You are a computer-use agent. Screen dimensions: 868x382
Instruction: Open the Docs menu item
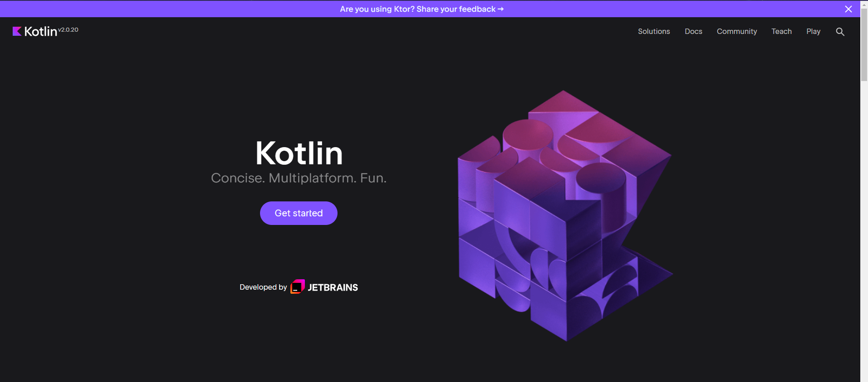(693, 31)
